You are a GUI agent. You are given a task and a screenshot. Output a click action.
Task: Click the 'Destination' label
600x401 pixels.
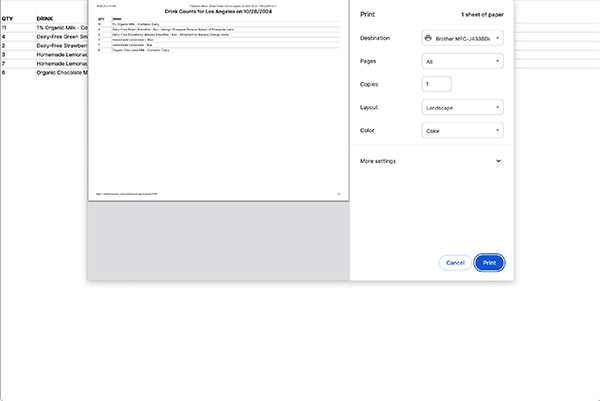coord(375,38)
